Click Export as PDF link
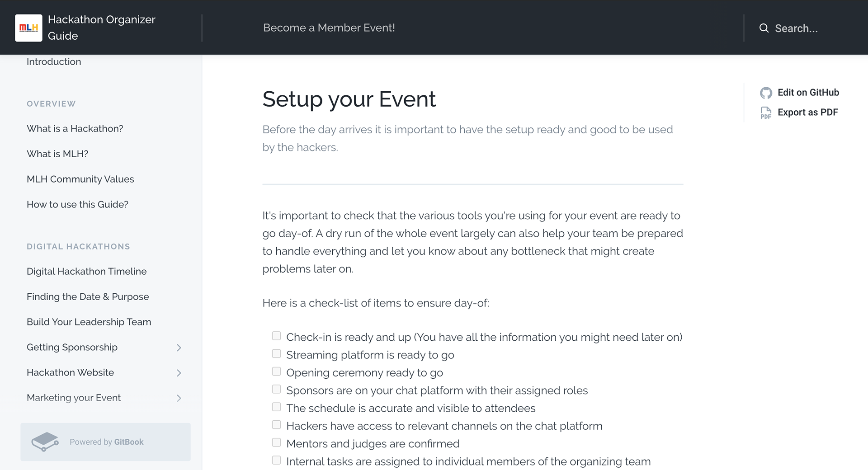This screenshot has height=470, width=868. [808, 112]
